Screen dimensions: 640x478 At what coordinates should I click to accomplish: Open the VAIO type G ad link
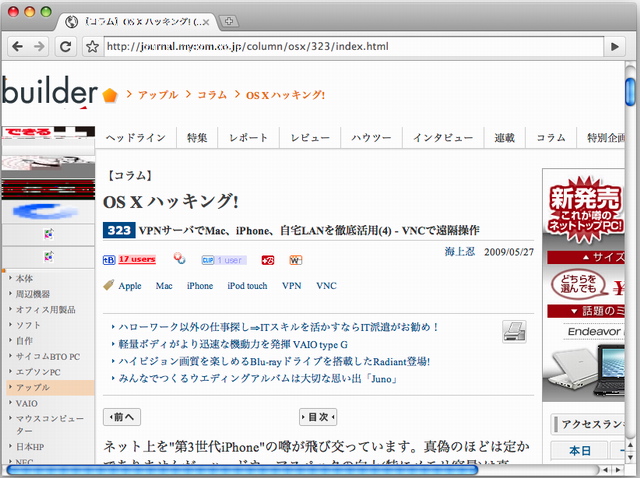coord(233,345)
